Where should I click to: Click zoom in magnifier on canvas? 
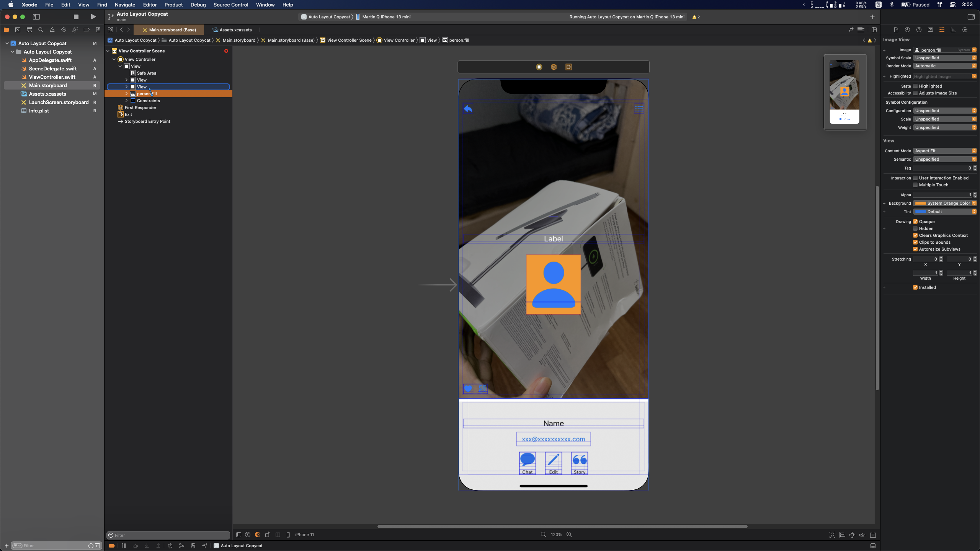tap(569, 535)
